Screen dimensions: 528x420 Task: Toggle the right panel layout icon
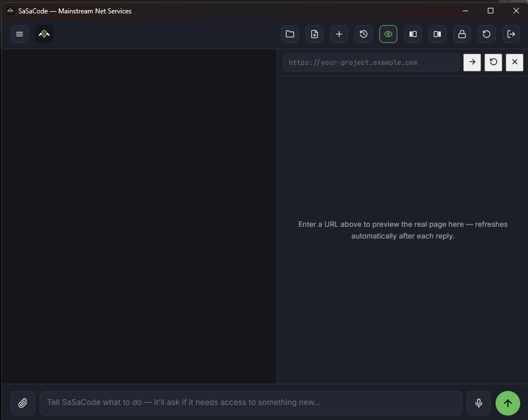point(437,34)
